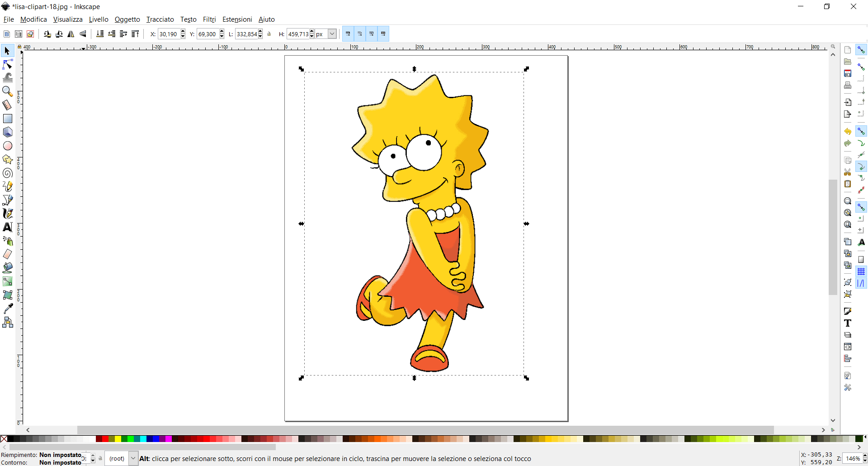
Task: Open the Tracciato menu
Action: [160, 19]
